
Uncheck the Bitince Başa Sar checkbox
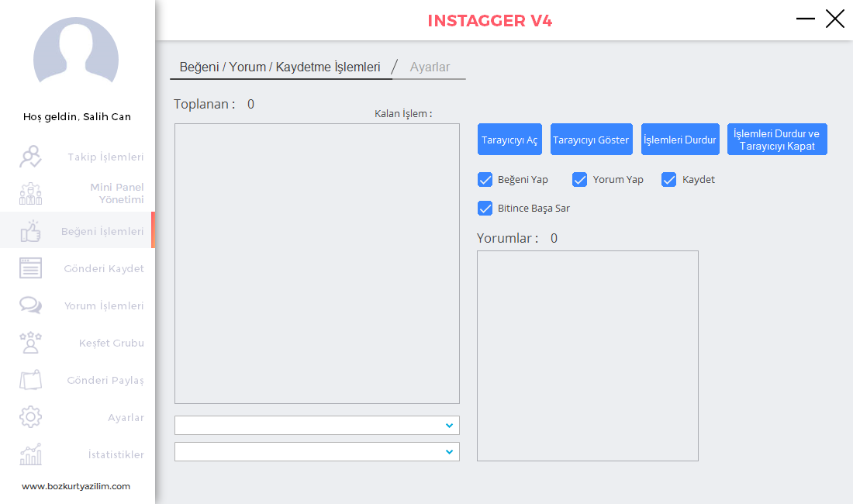[x=485, y=209]
